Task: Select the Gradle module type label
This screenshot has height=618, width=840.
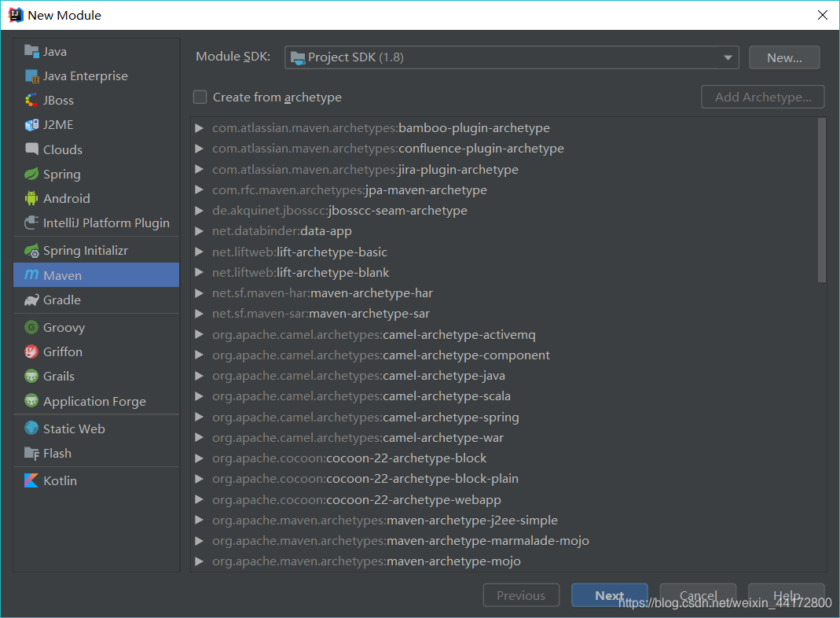Action: click(x=62, y=300)
